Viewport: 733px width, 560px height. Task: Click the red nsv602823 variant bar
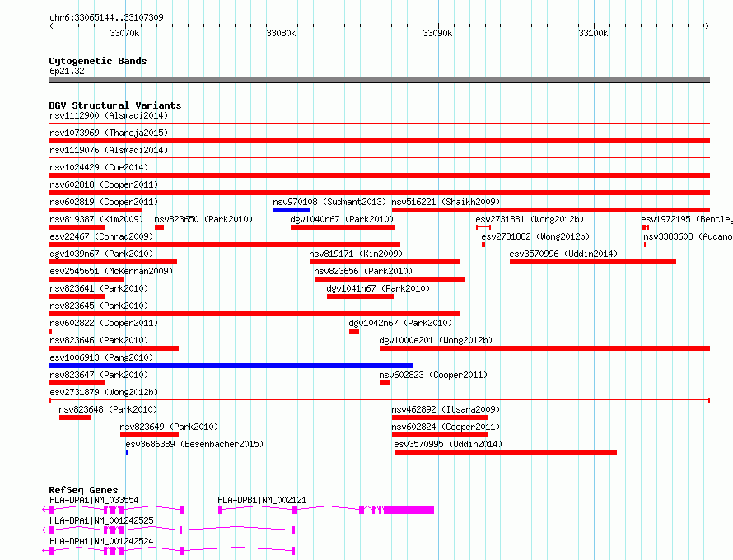coord(385,383)
